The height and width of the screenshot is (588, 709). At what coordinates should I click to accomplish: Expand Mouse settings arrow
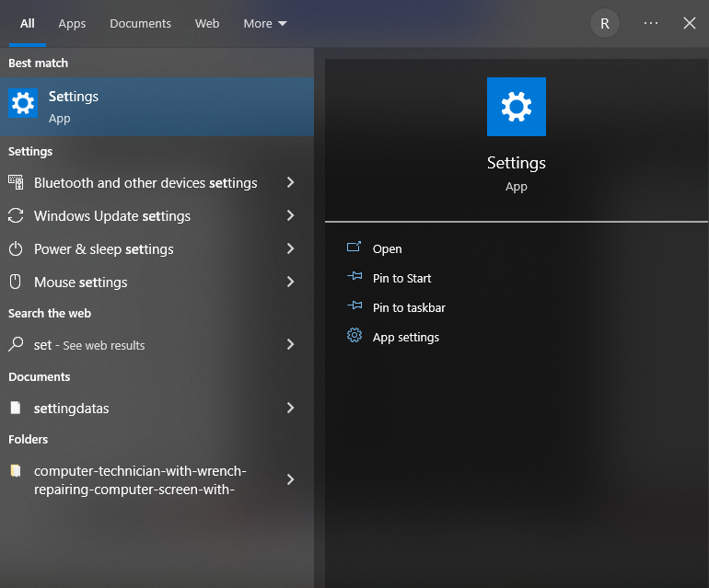[290, 282]
